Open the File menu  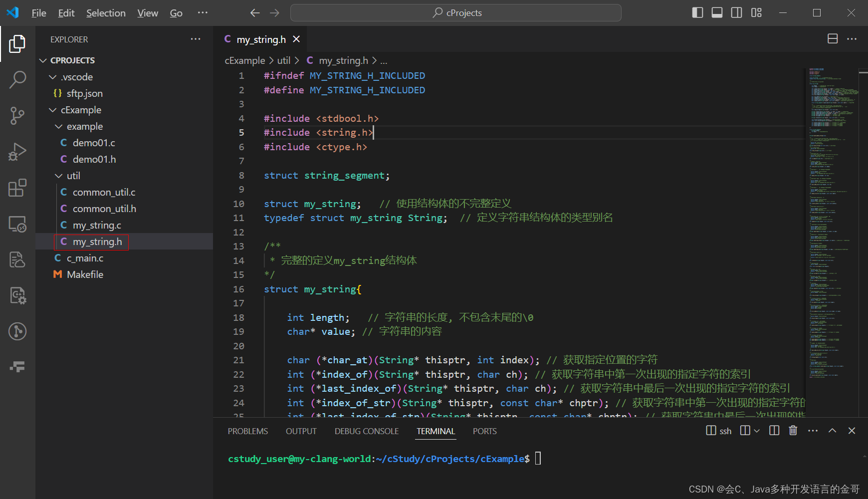[x=38, y=12]
